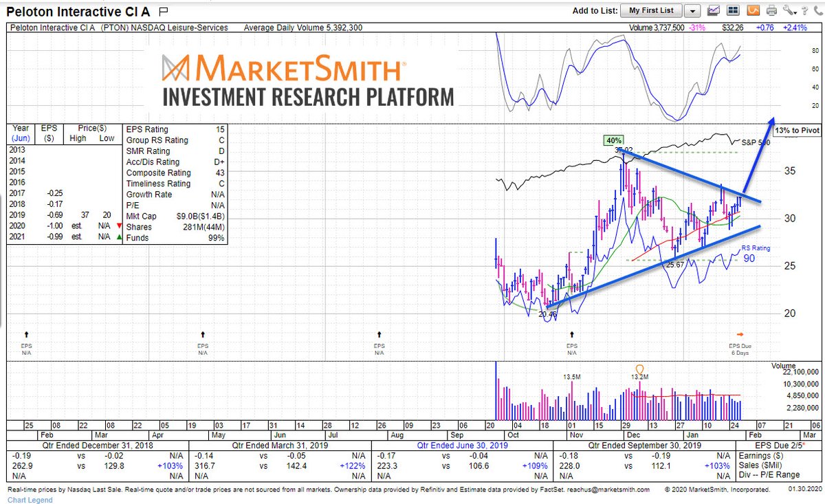Image resolution: width=825 pixels, height=504 pixels.
Task: Click the -31% volume change value
Action: tap(696, 28)
